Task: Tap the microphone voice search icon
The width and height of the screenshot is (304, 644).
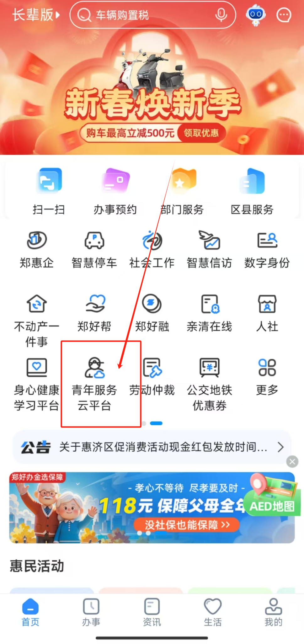Action: point(221,15)
